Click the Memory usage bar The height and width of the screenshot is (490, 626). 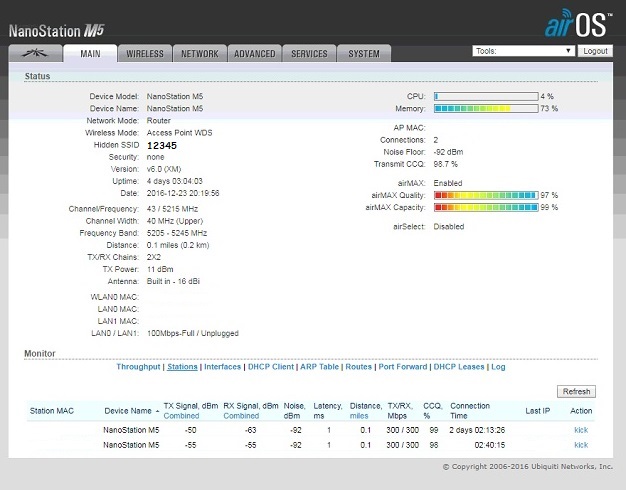tap(484, 108)
